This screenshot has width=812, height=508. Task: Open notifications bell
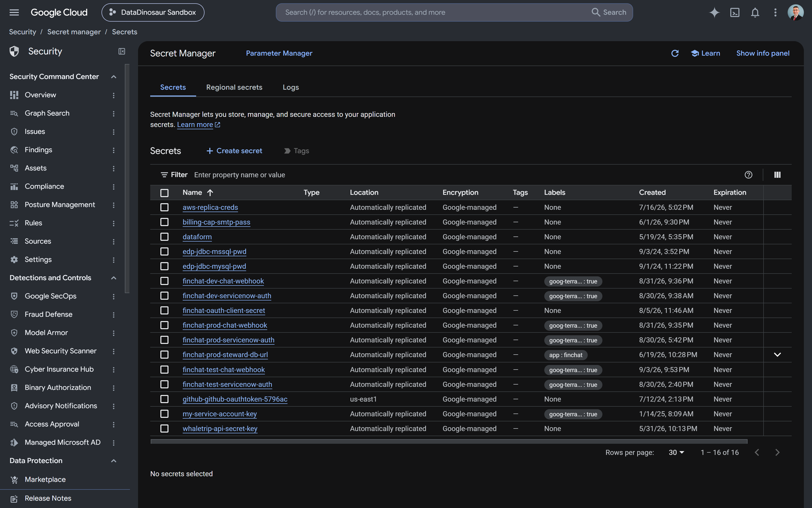[x=755, y=12]
